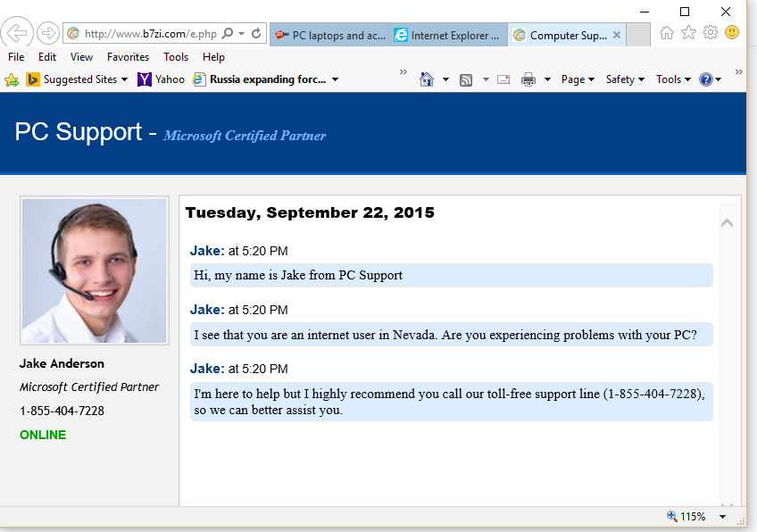
Task: Refresh the page with the reload icon
Action: [x=256, y=34]
